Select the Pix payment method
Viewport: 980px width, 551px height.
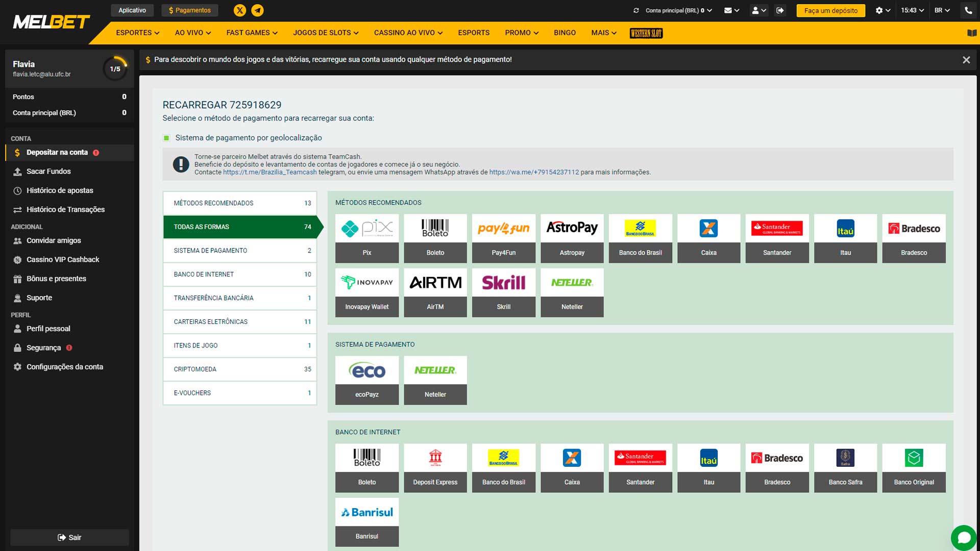click(366, 238)
